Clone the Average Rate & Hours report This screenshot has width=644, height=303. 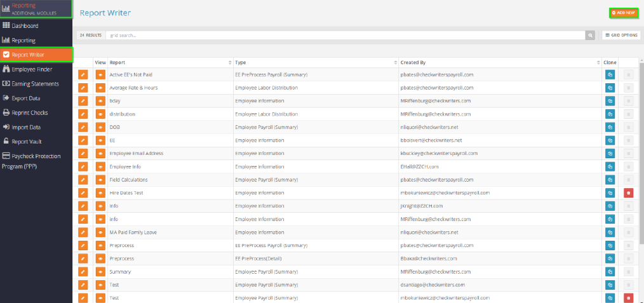pyautogui.click(x=610, y=88)
